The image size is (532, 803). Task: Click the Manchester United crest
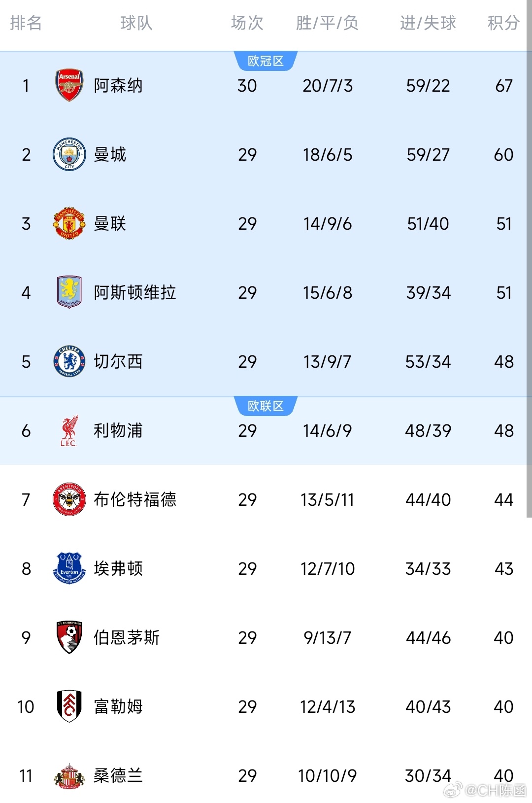tap(69, 223)
